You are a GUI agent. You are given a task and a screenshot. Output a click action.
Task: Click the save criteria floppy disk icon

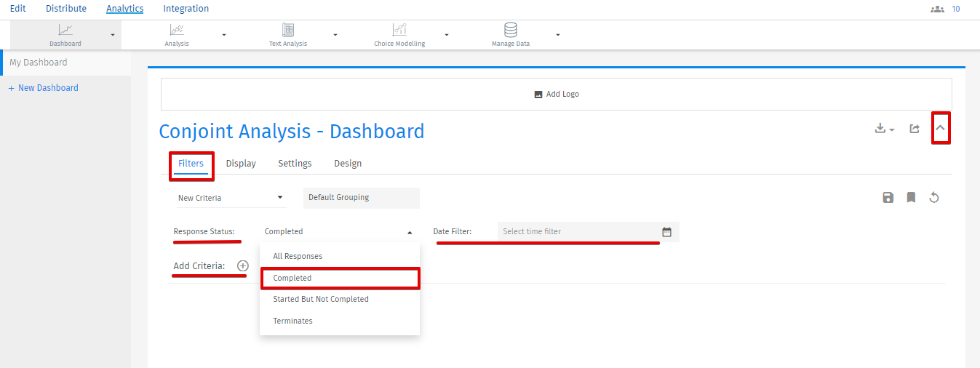tap(888, 198)
